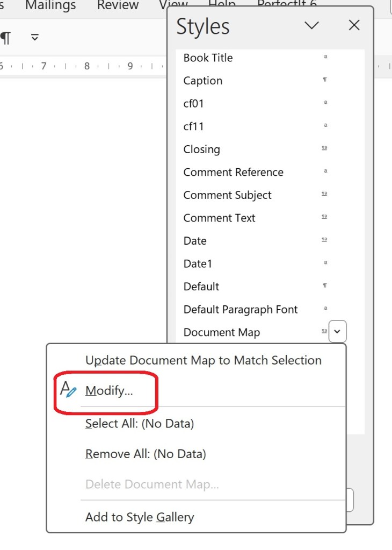This screenshot has height=550, width=392.
Task: Close the Styles pane
Action: (354, 25)
